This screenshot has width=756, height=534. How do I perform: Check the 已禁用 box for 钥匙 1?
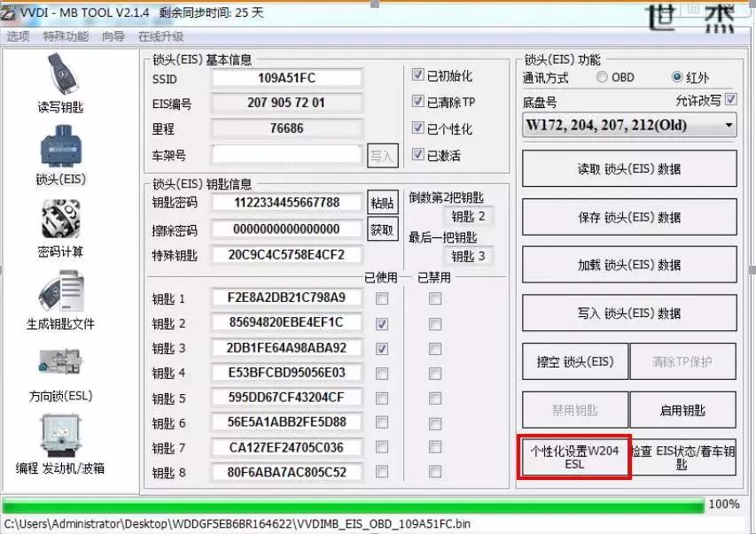(434, 298)
